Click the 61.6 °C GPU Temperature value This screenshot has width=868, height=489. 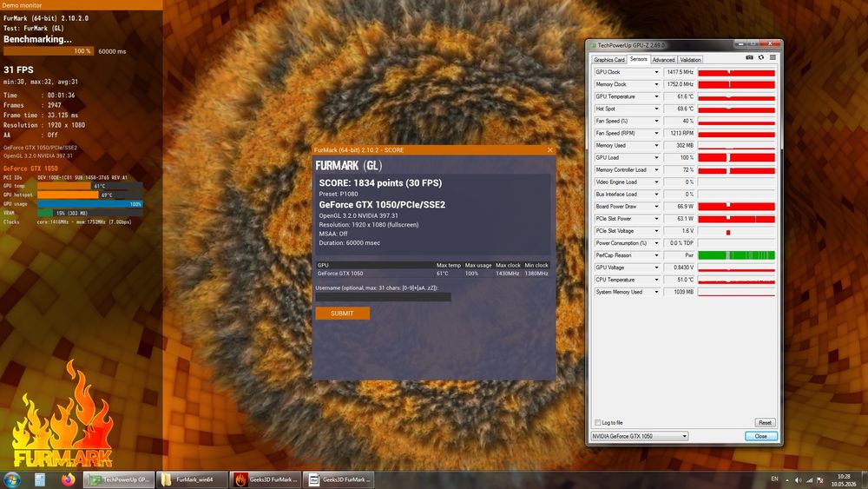pyautogui.click(x=680, y=97)
